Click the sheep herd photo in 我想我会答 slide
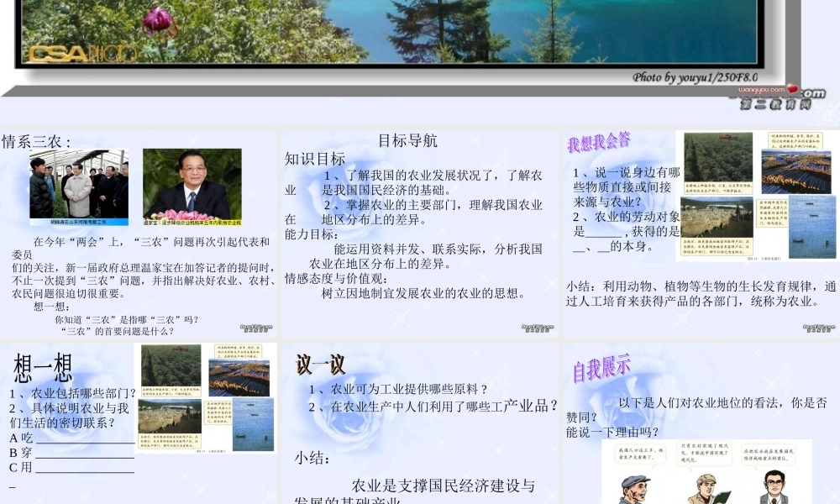 point(717,217)
